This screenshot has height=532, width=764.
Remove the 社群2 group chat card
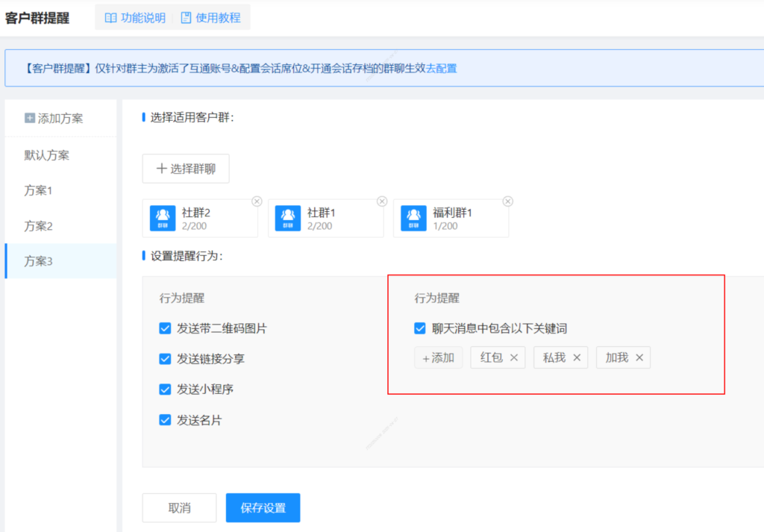pyautogui.click(x=257, y=201)
